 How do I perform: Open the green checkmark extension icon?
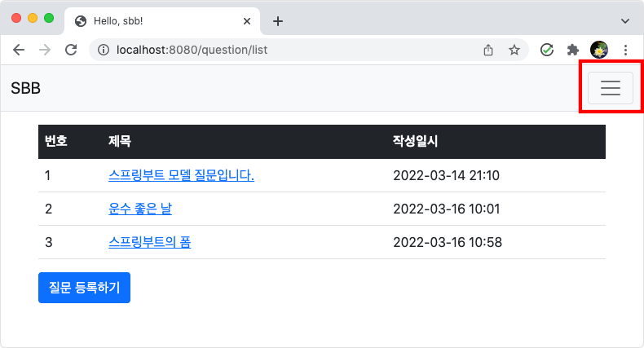point(547,50)
